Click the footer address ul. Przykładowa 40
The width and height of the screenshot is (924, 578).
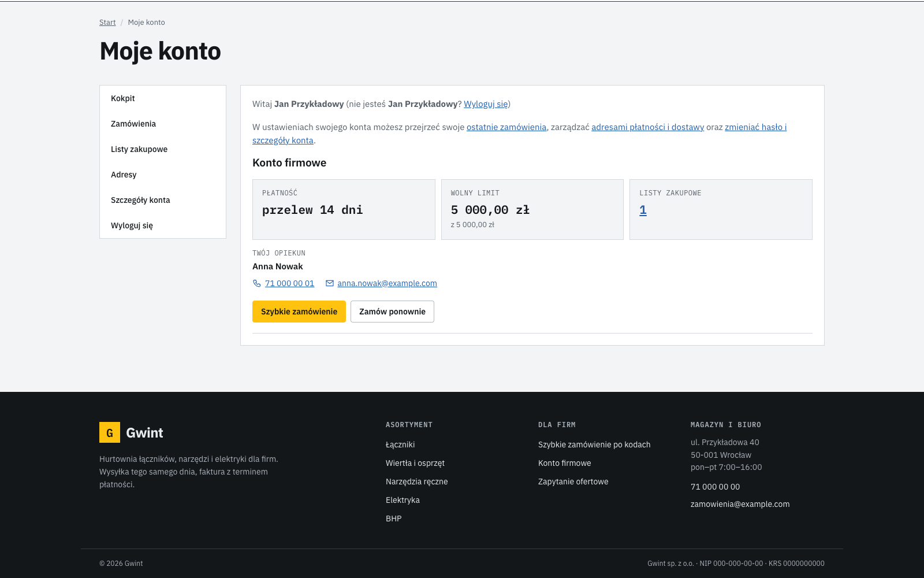click(725, 442)
